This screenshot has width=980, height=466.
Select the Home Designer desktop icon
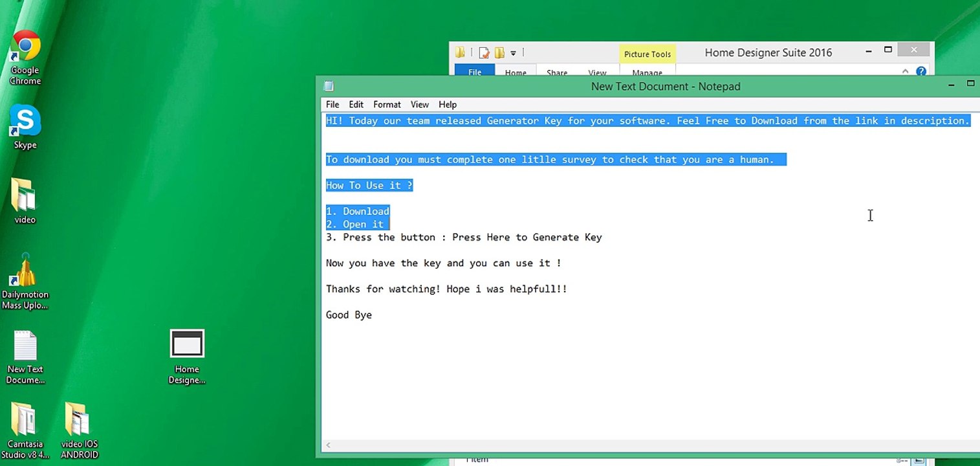pos(187,357)
